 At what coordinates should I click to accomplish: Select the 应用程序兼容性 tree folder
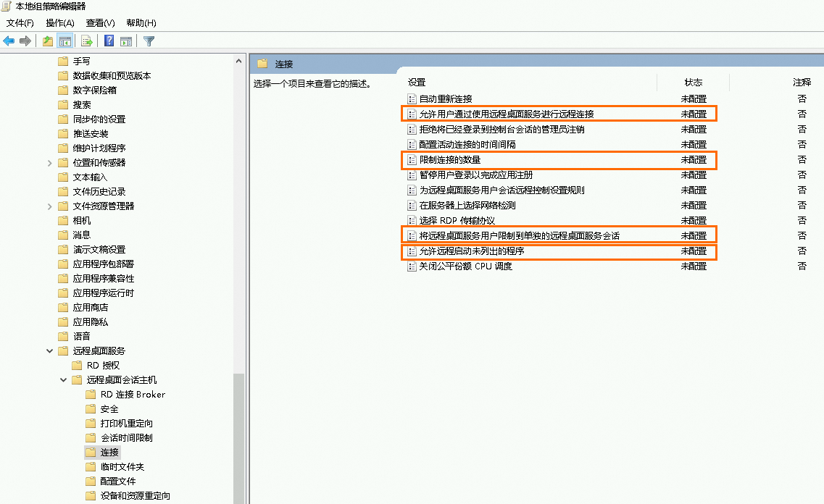pyautogui.click(x=104, y=279)
